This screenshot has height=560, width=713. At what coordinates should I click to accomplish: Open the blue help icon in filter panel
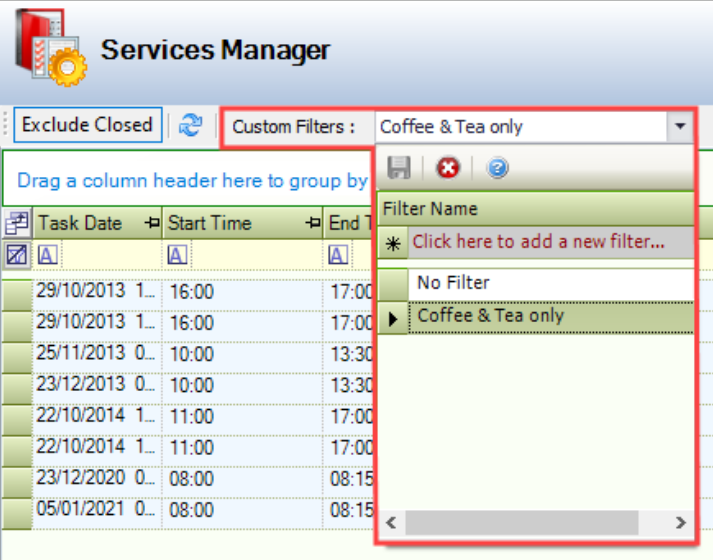(497, 168)
